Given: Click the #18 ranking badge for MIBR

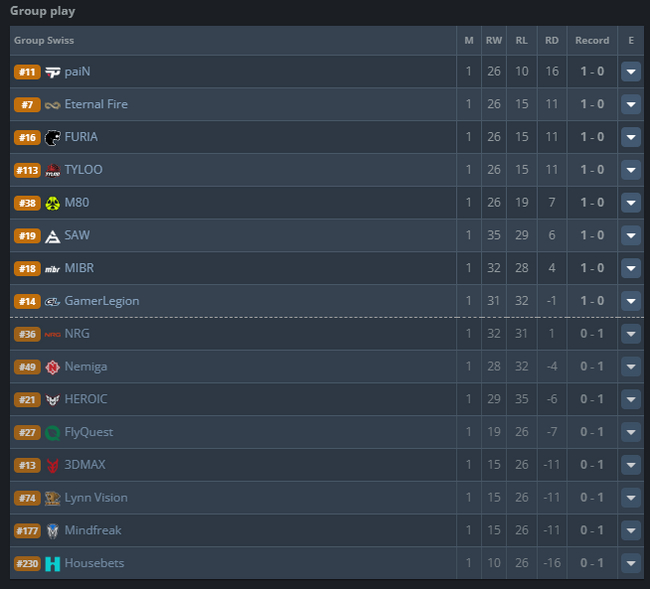Looking at the screenshot, I should tap(27, 268).
